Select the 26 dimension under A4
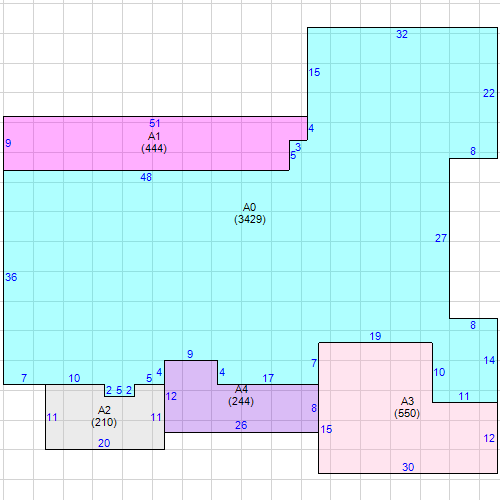The image size is (500, 500). 241,425
